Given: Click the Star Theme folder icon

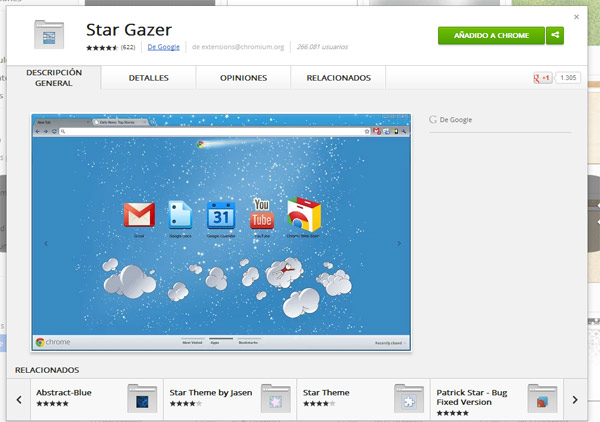Looking at the screenshot, I should (409, 399).
